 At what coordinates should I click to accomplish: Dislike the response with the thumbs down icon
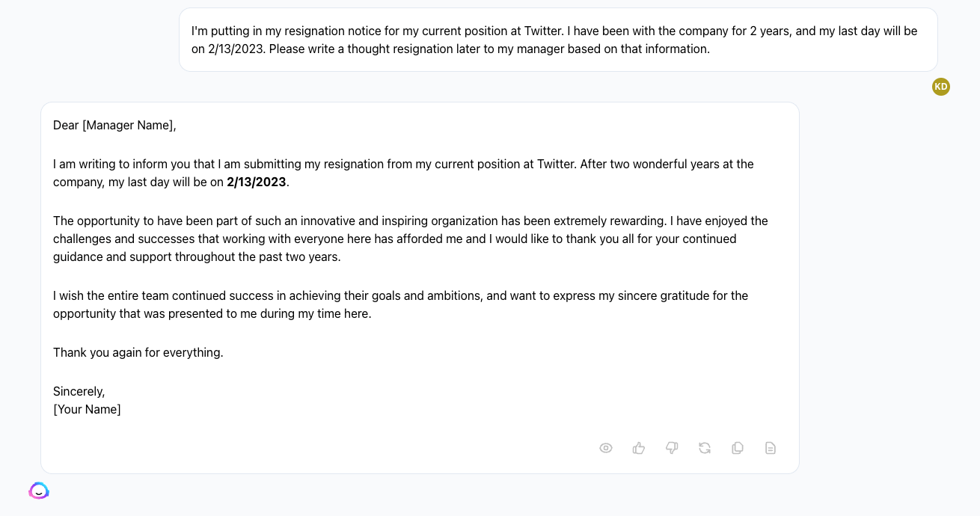click(x=672, y=447)
